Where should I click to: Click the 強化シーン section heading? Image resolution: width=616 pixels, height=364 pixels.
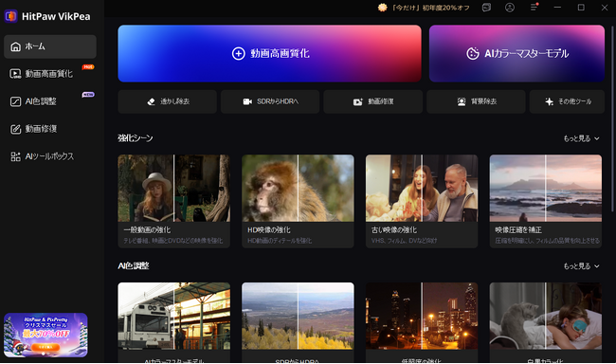pyautogui.click(x=136, y=138)
